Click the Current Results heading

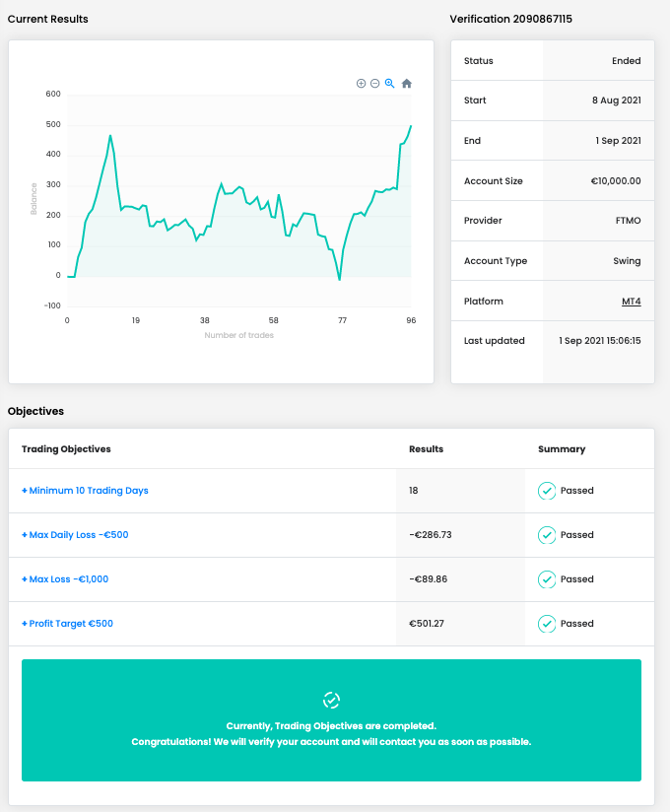point(47,19)
